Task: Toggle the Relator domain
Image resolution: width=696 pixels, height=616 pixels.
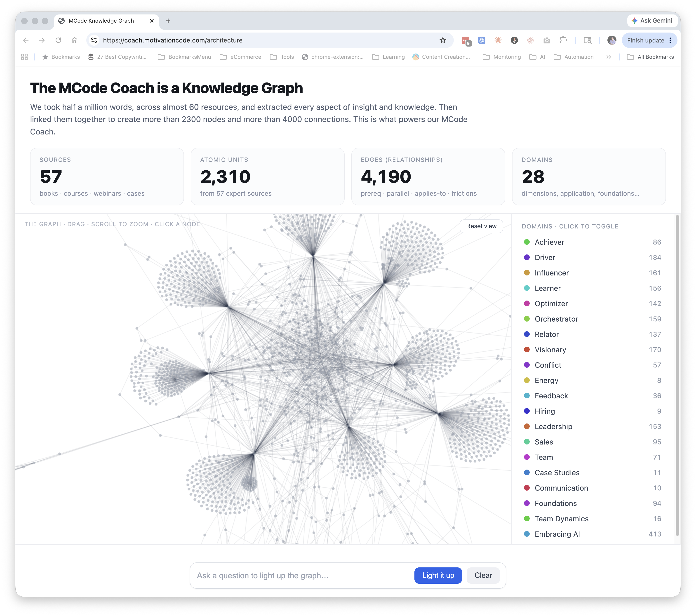Action: point(592,334)
